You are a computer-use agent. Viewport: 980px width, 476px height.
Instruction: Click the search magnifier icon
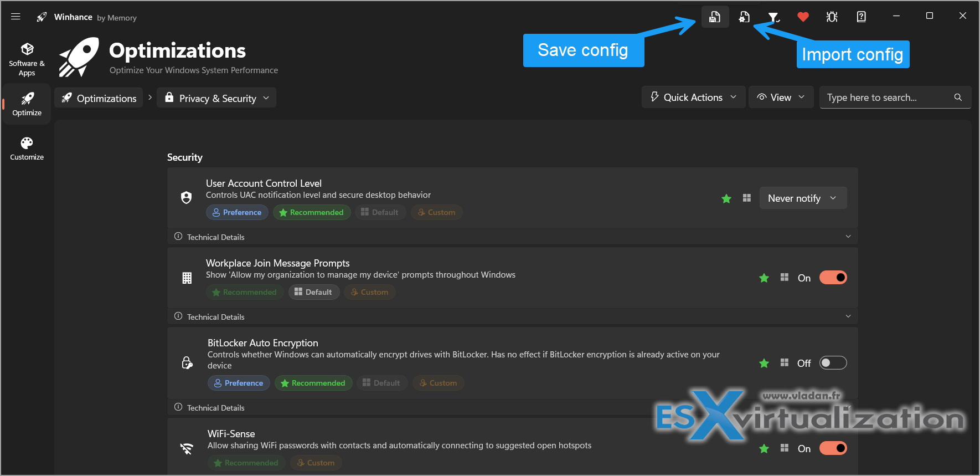click(x=958, y=98)
